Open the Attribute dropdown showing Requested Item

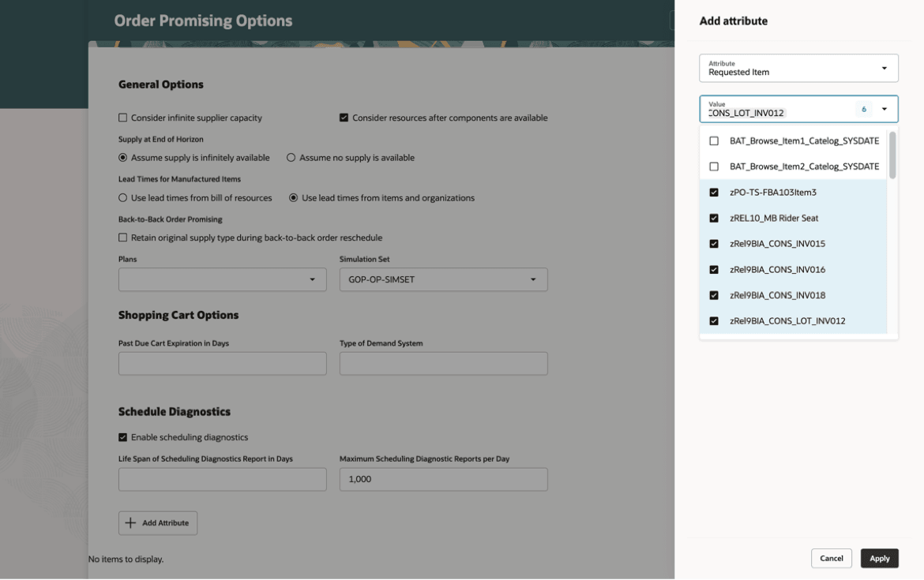tap(885, 67)
